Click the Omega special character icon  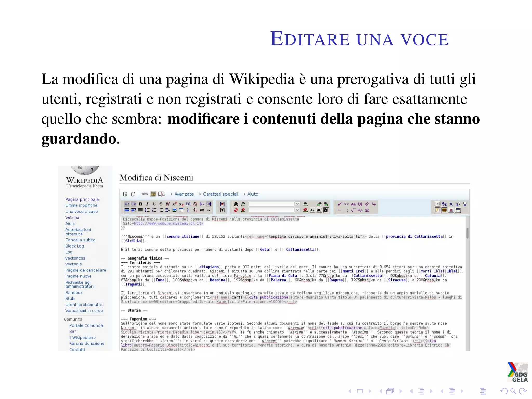tap(367, 210)
